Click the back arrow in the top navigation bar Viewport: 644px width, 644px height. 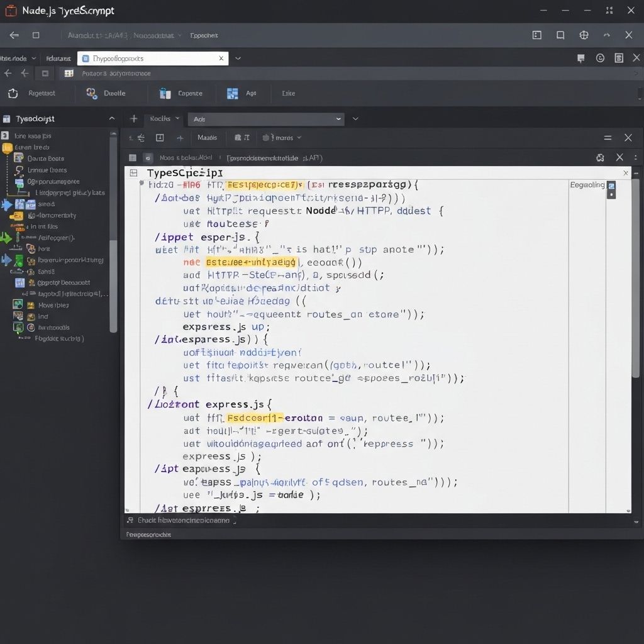pos(14,35)
